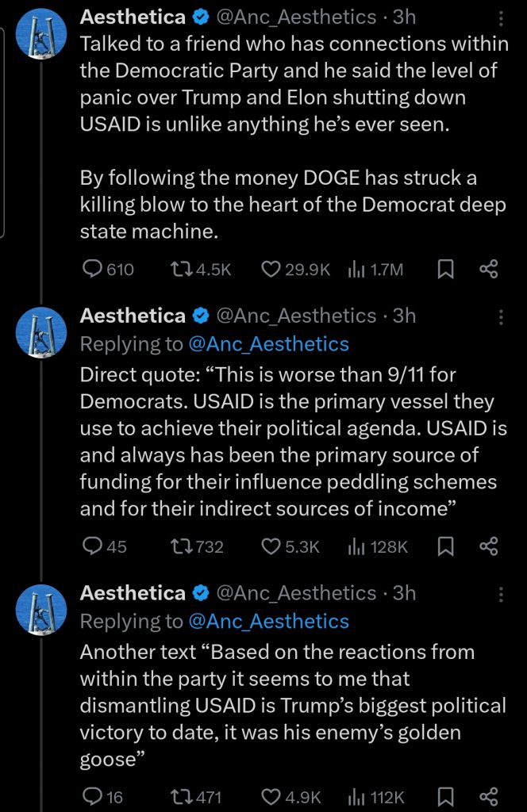Click @Anc_Aesthetics link in second tweet's reply line
Viewport: 527px width, 812px height.
(268, 343)
